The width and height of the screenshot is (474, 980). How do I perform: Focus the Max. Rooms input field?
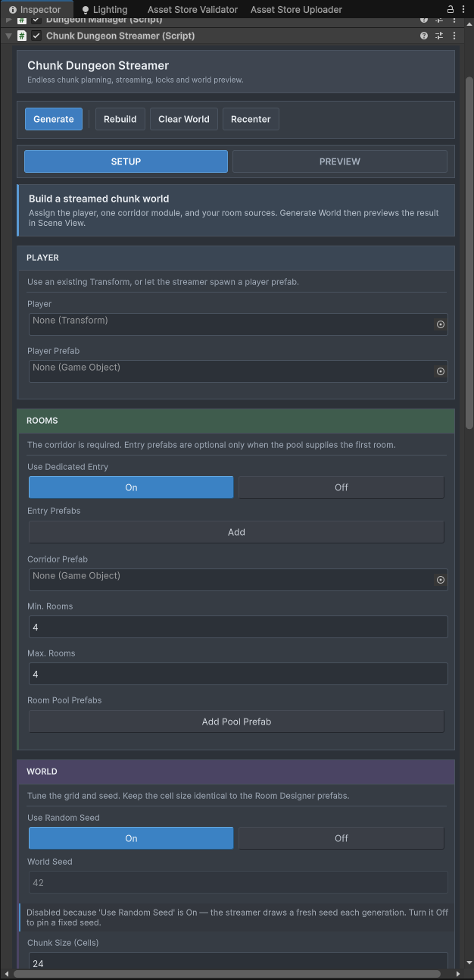(238, 674)
